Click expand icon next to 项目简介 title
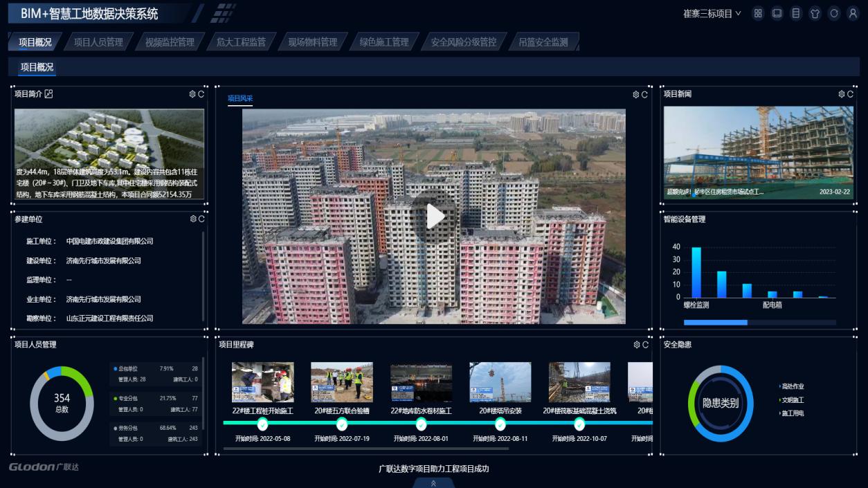 48,94
